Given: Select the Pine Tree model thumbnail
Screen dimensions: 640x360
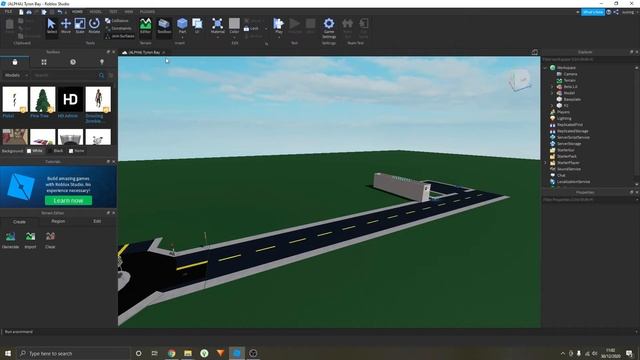Looking at the screenshot, I should point(42,99).
